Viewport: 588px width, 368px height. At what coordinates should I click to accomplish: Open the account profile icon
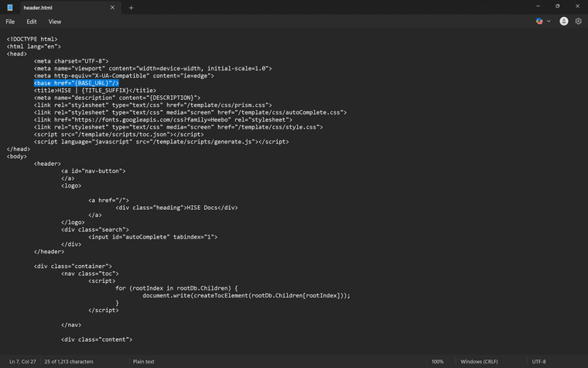[563, 22]
